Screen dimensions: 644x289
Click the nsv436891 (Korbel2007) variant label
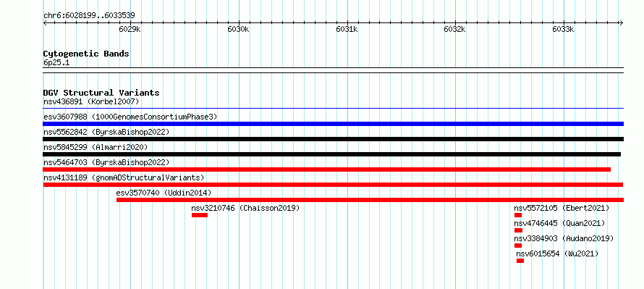tap(91, 101)
